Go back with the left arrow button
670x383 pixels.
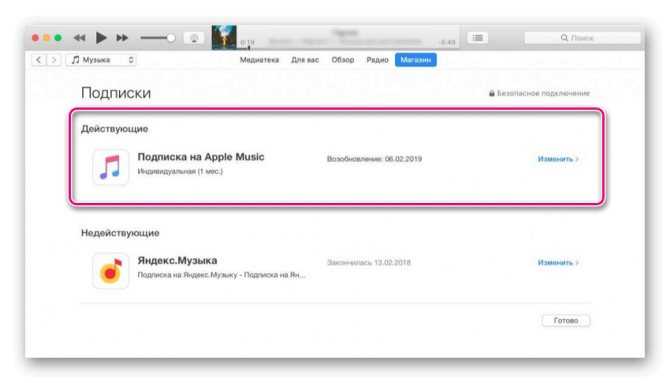click(x=39, y=60)
